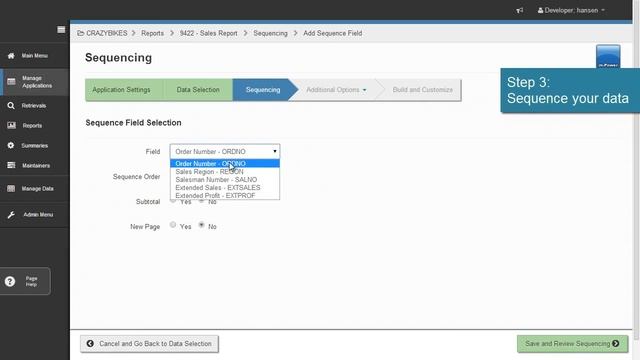The width and height of the screenshot is (640, 360).
Task: Click the Admin Menu wrench icon
Action: pyautogui.click(x=11, y=215)
